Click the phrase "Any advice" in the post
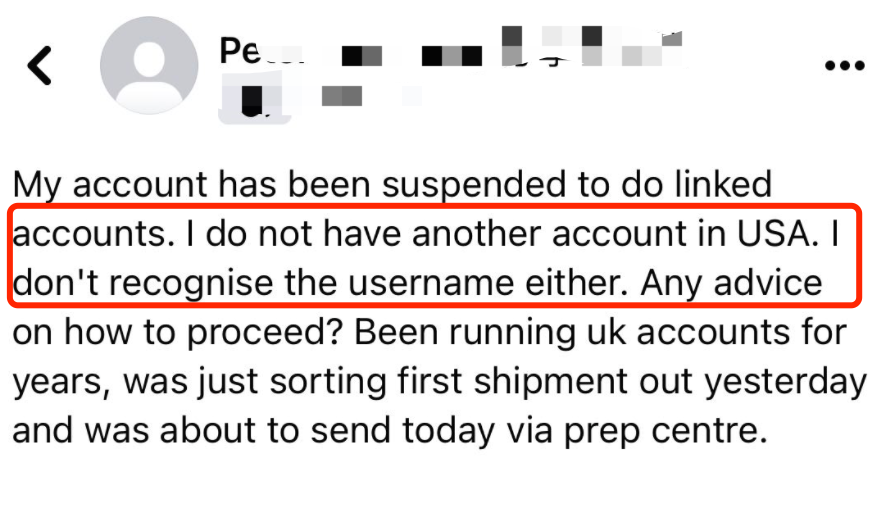The height and width of the screenshot is (514, 890). (731, 283)
